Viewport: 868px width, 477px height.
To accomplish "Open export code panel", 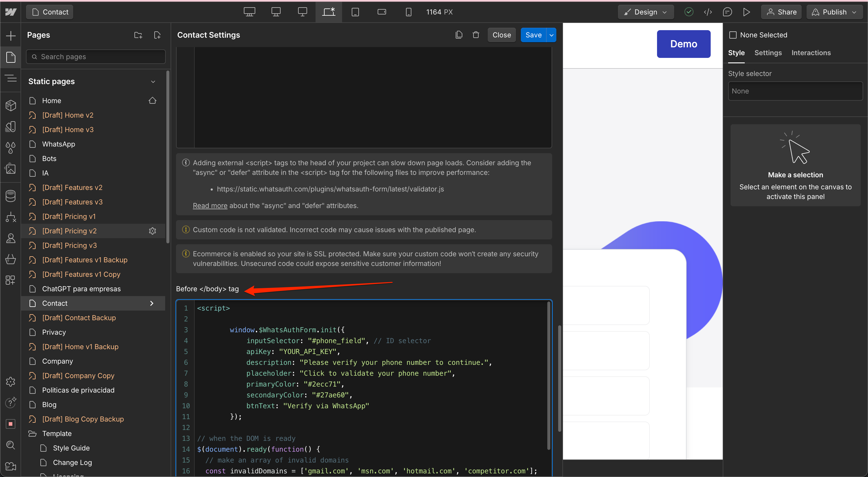I will point(708,12).
